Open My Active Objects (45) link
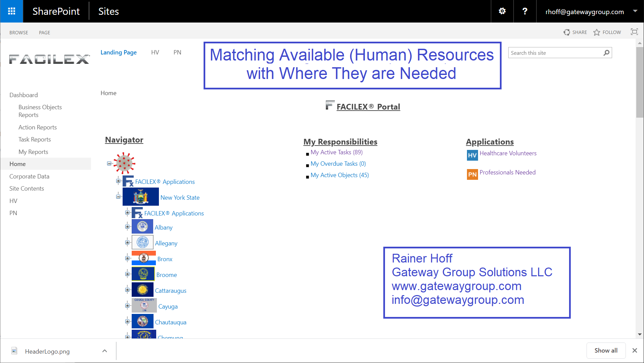This screenshot has height=363, width=644. pyautogui.click(x=340, y=175)
